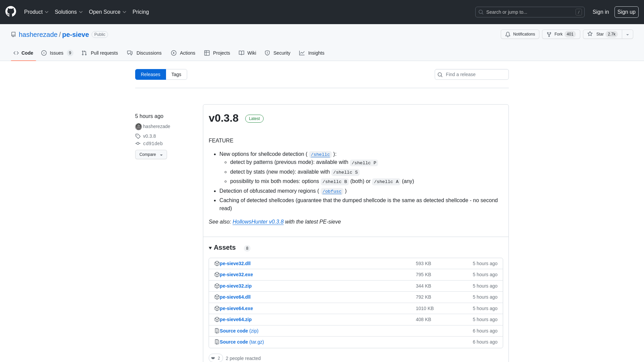644x362 pixels.
Task: Click the tag icon next to v0.3.8
Action: 138,136
